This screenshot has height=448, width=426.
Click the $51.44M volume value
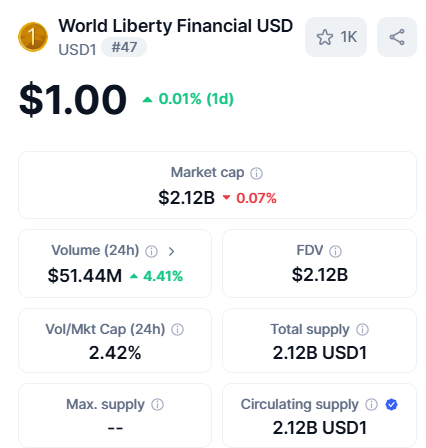tap(85, 276)
